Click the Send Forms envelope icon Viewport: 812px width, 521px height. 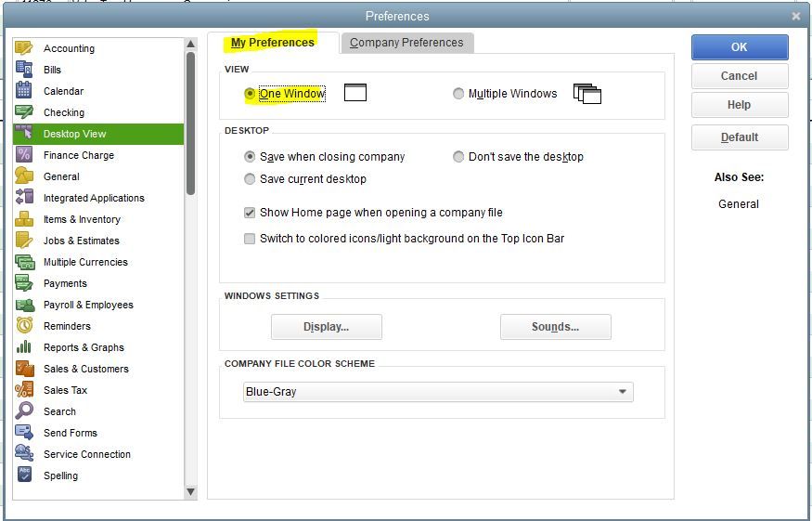click(x=24, y=432)
